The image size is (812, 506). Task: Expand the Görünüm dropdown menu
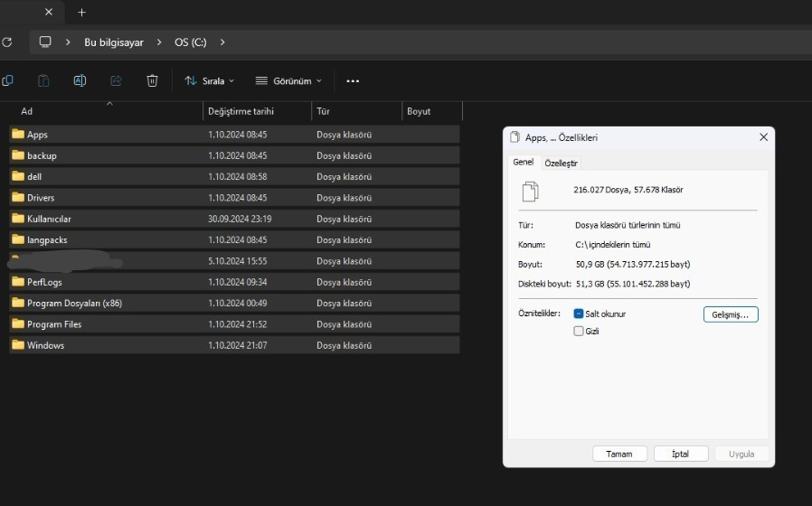click(x=288, y=80)
